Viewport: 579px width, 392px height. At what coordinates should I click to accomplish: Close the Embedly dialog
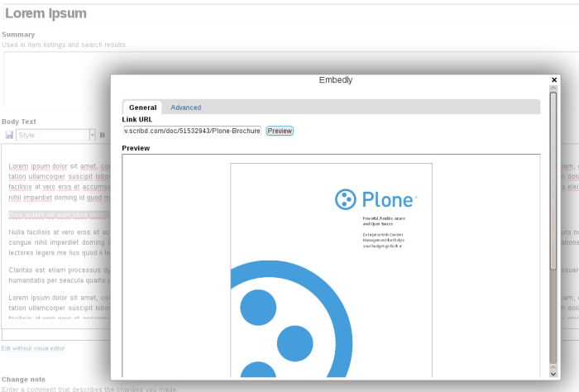point(553,80)
